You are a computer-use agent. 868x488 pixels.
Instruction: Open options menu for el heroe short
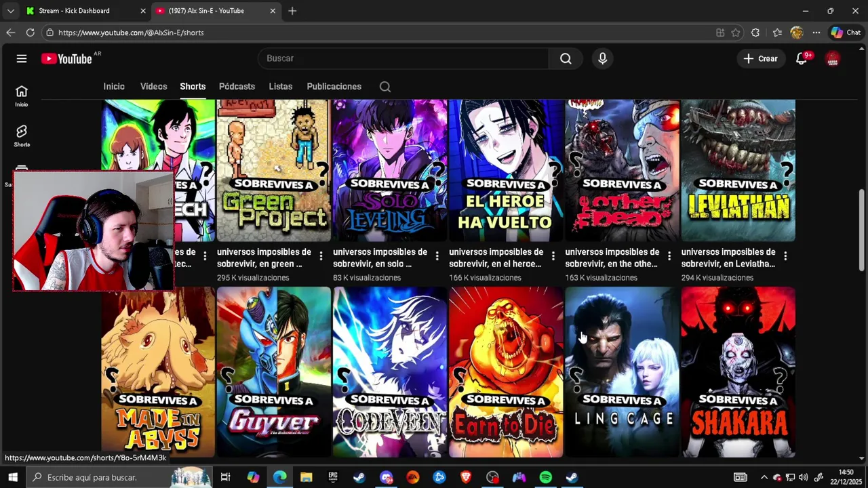tap(553, 256)
